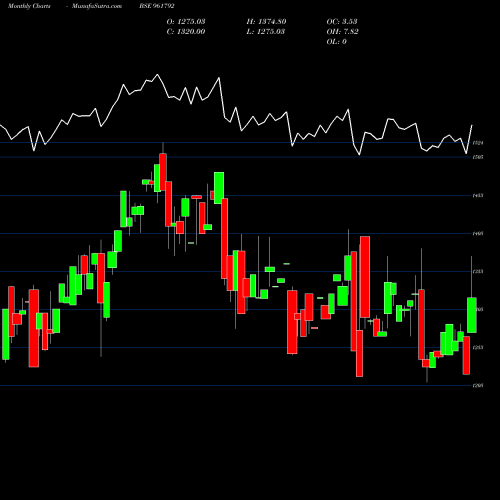Click the 'OC: 3.53' reading
Viewport: 500px width, 500px height.
[342, 22]
